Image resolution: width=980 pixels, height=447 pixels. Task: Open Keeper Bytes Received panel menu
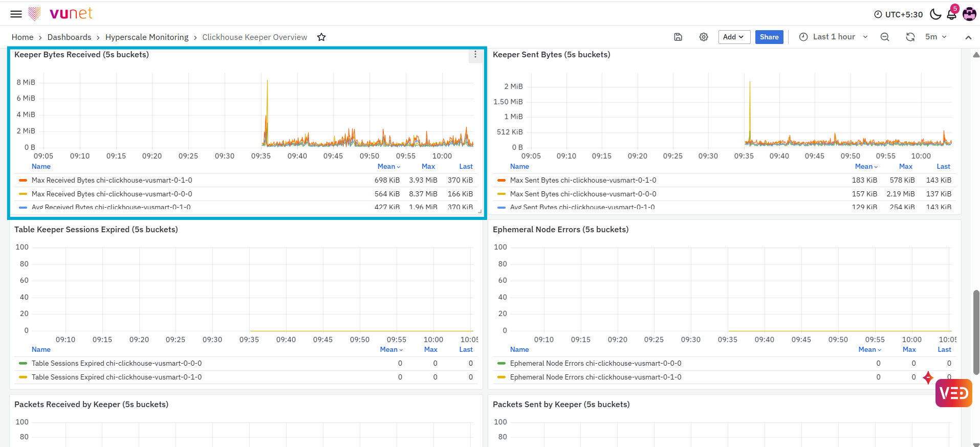pyautogui.click(x=475, y=55)
